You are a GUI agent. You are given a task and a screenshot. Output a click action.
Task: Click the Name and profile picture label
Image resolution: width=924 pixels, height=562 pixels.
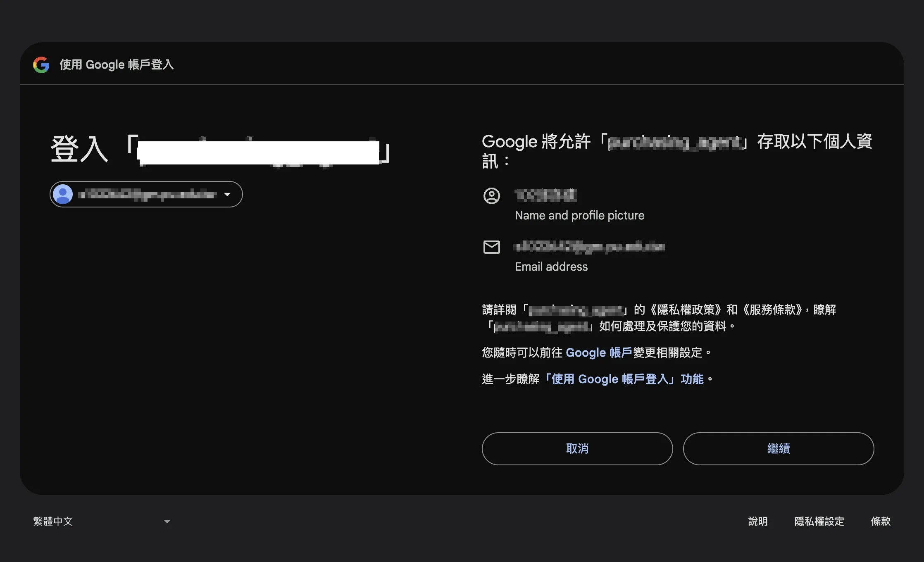579,215
